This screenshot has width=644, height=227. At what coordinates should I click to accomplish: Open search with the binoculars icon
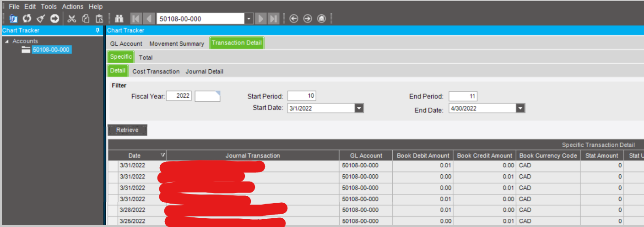(119, 19)
